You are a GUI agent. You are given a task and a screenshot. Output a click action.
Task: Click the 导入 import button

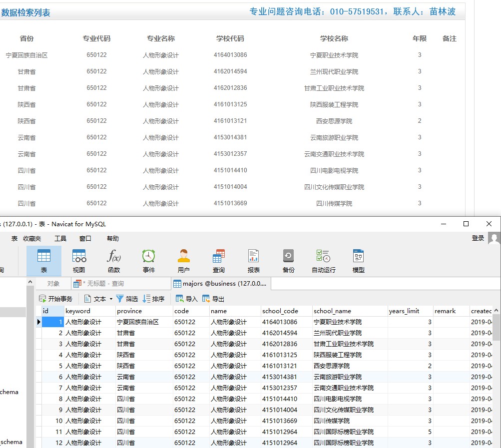point(187,299)
